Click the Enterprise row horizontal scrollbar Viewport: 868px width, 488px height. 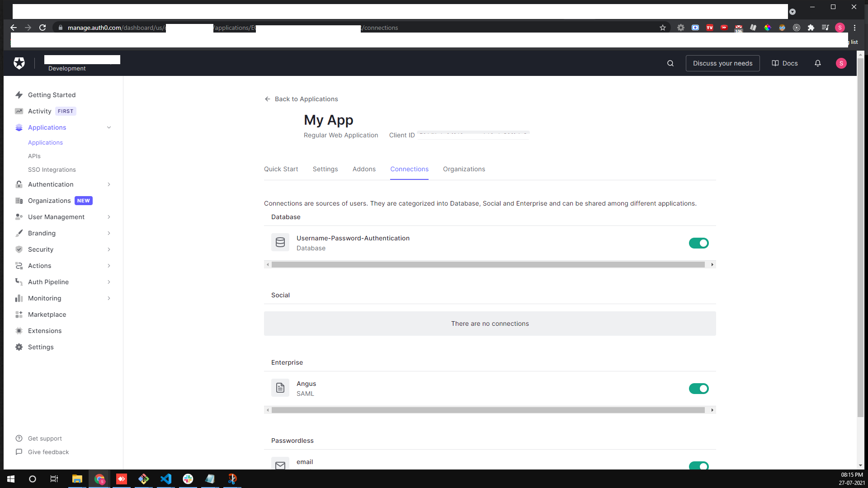tap(488, 410)
